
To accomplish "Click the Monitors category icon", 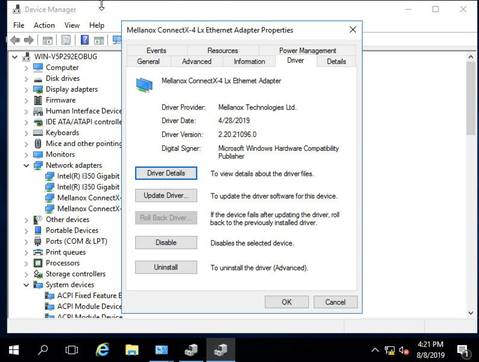I will 38,154.
